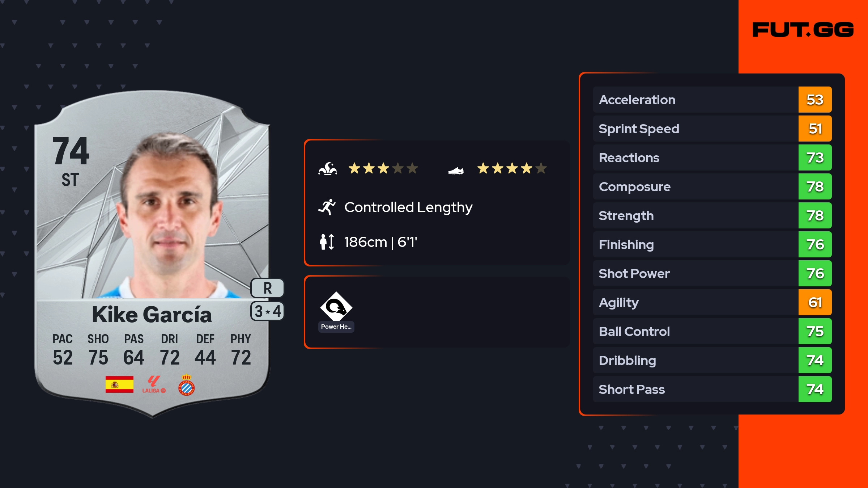Click the Acceleration stat row
This screenshot has width=868, height=488.
pyautogui.click(x=695, y=100)
